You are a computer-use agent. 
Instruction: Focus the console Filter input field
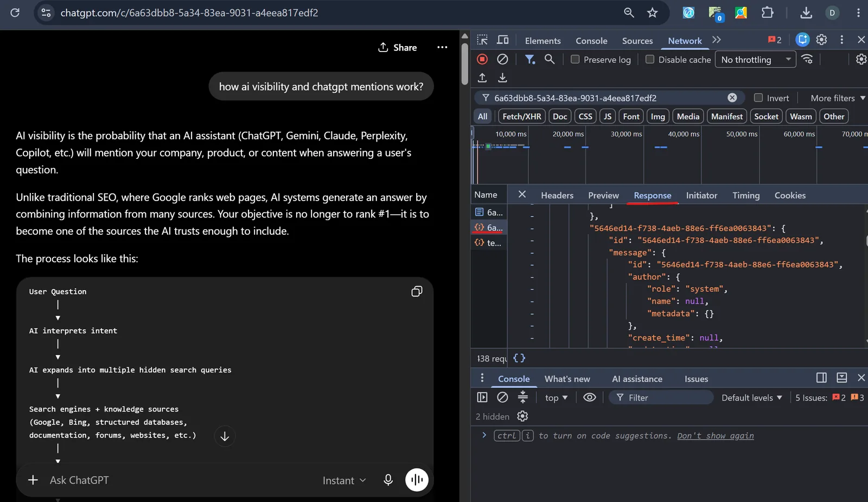coord(661,397)
